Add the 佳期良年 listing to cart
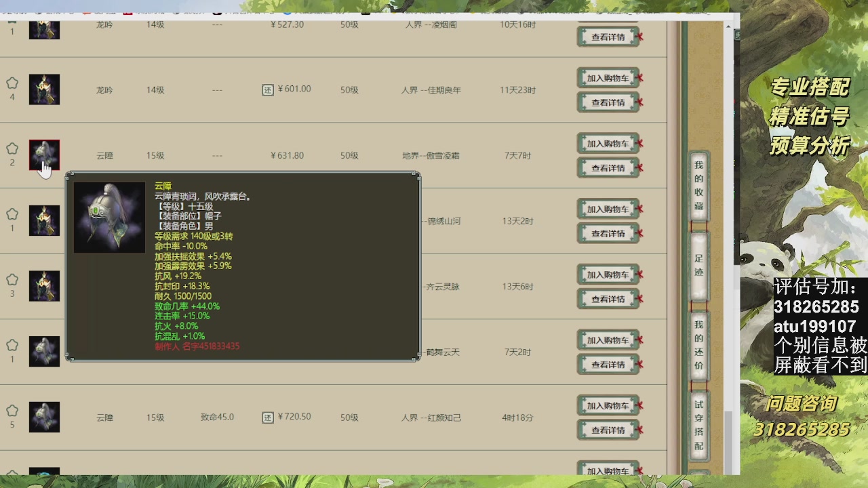This screenshot has width=868, height=488. (608, 78)
